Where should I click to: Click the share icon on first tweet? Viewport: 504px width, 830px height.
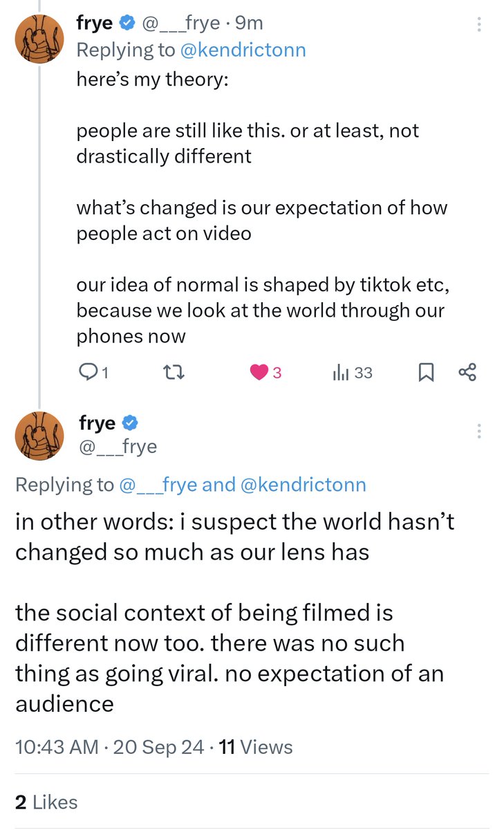[x=467, y=373]
